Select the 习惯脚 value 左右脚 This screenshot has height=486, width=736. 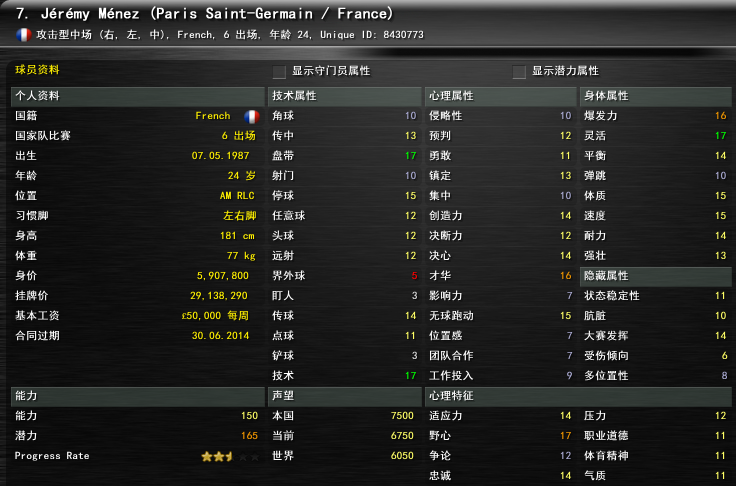(239, 216)
